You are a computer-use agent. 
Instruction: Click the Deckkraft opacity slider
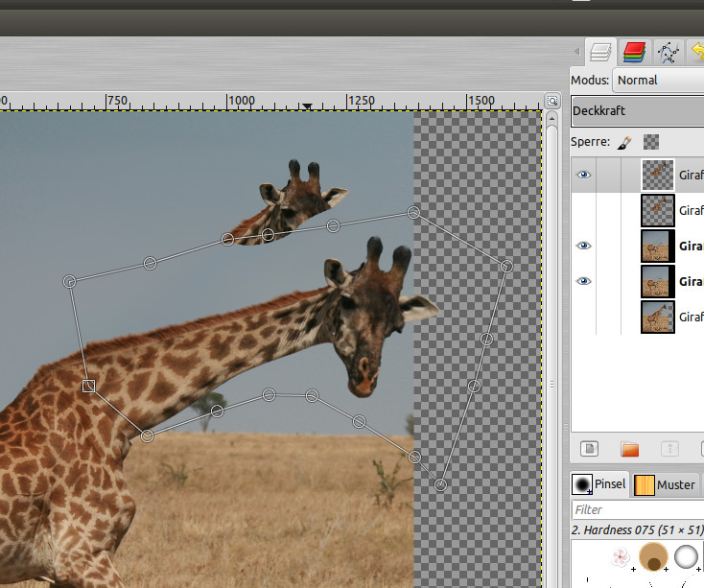pos(637,111)
